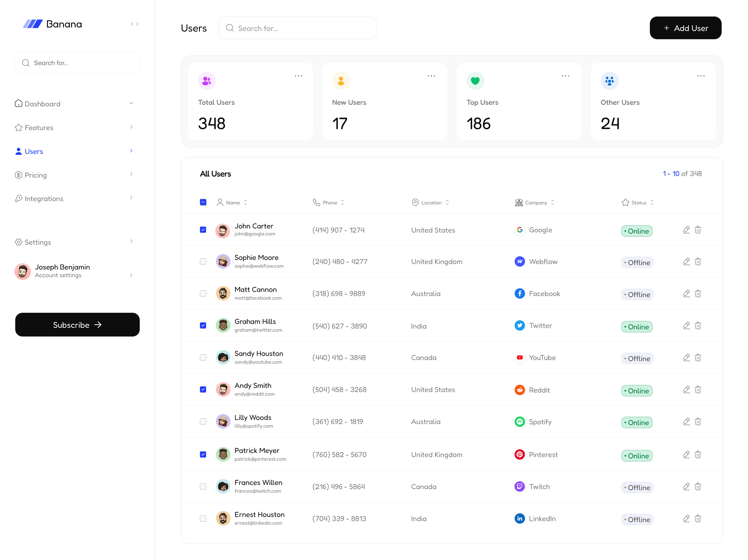Check the checkbox for Matt Cannon

coord(203,293)
